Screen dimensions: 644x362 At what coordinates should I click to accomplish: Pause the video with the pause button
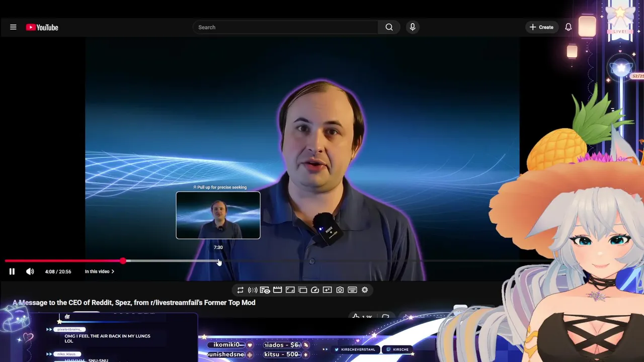tap(12, 271)
